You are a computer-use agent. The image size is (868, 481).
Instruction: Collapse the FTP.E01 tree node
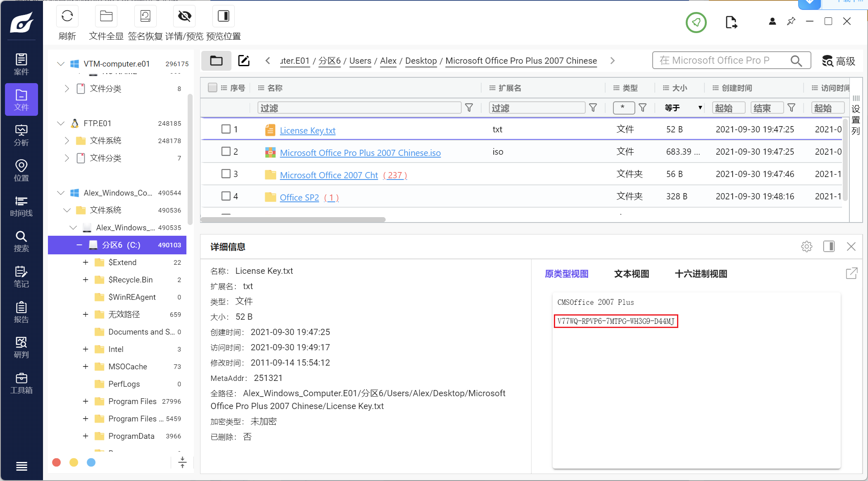(61, 123)
